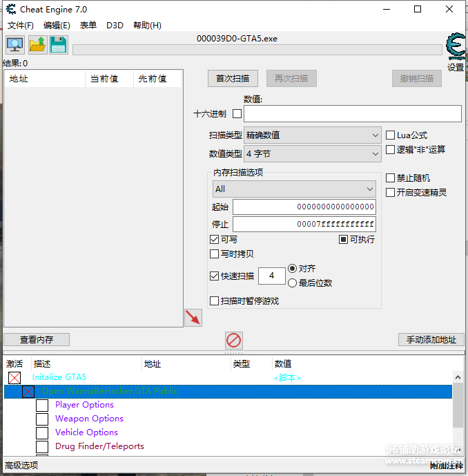Viewport: 468px width, 476px height.
Task: Open the D3D menu
Action: (115, 26)
